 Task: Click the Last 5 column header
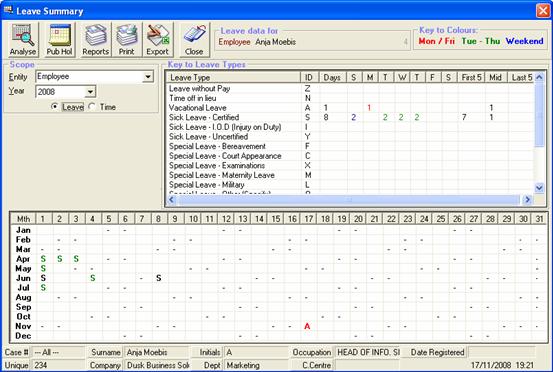[521, 78]
